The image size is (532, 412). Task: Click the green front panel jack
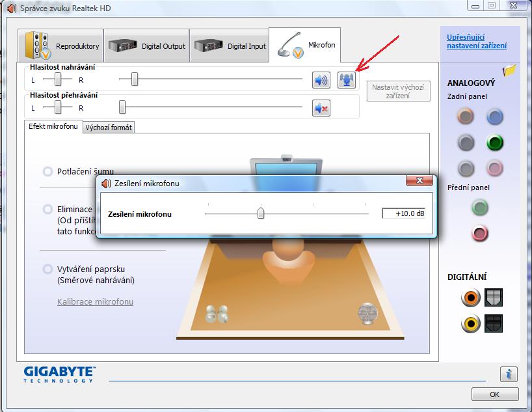480,207
